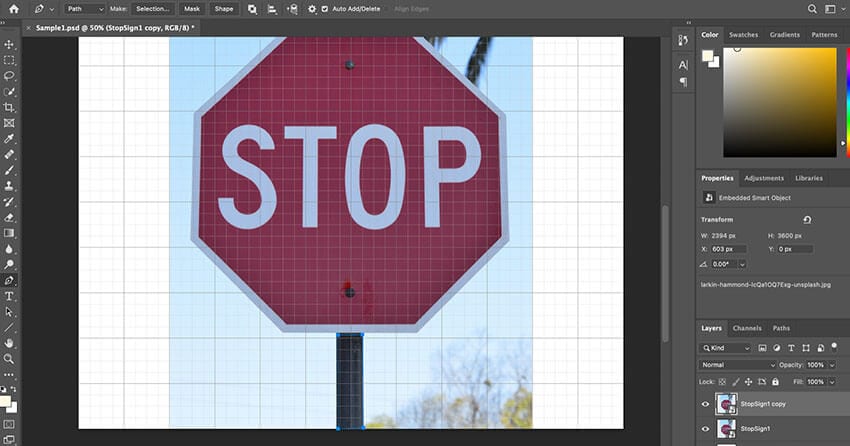Select the Hand tool

click(9, 343)
